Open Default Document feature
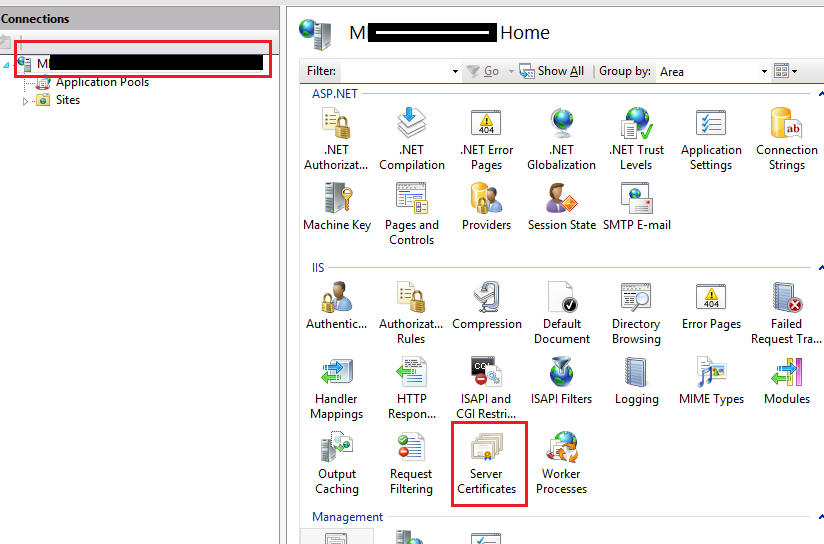This screenshot has height=544, width=824. (562, 313)
